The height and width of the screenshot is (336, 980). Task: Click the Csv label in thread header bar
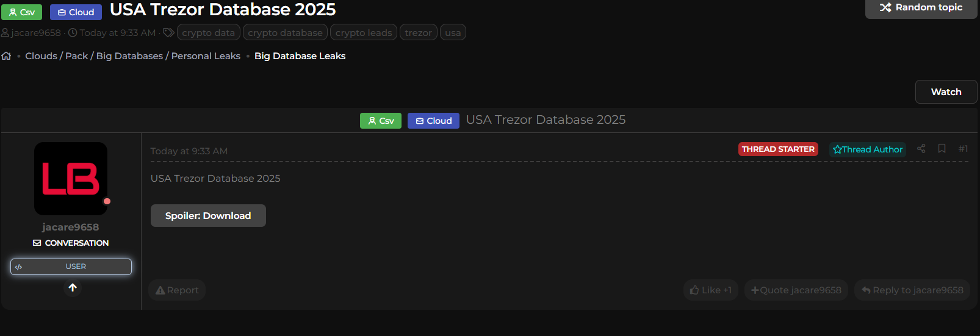(x=381, y=121)
